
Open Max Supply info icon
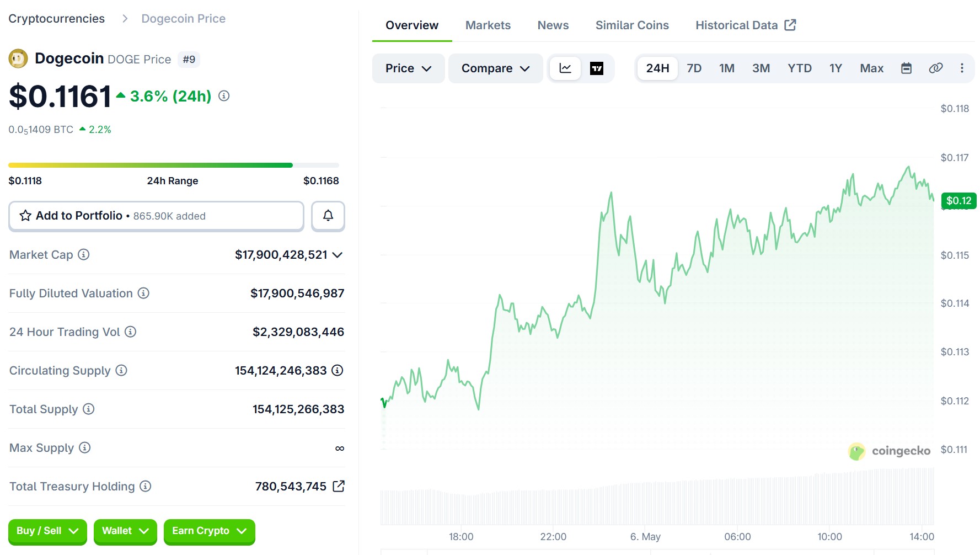(85, 447)
